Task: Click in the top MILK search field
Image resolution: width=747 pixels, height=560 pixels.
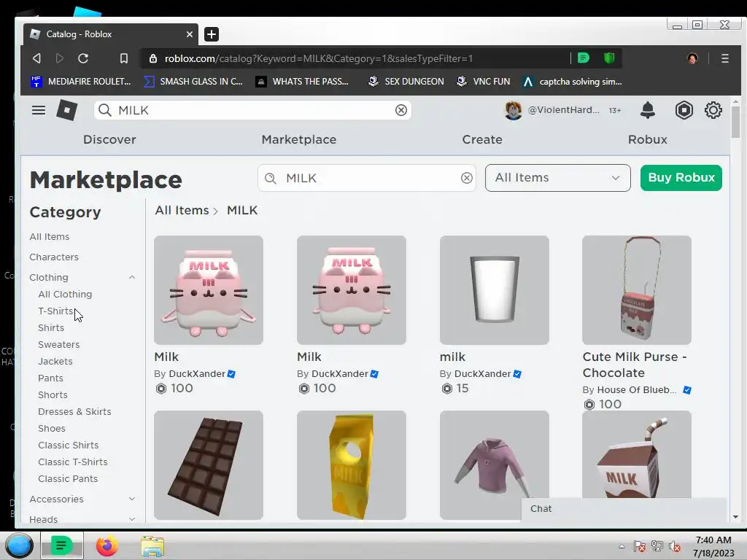Action: [x=252, y=111]
